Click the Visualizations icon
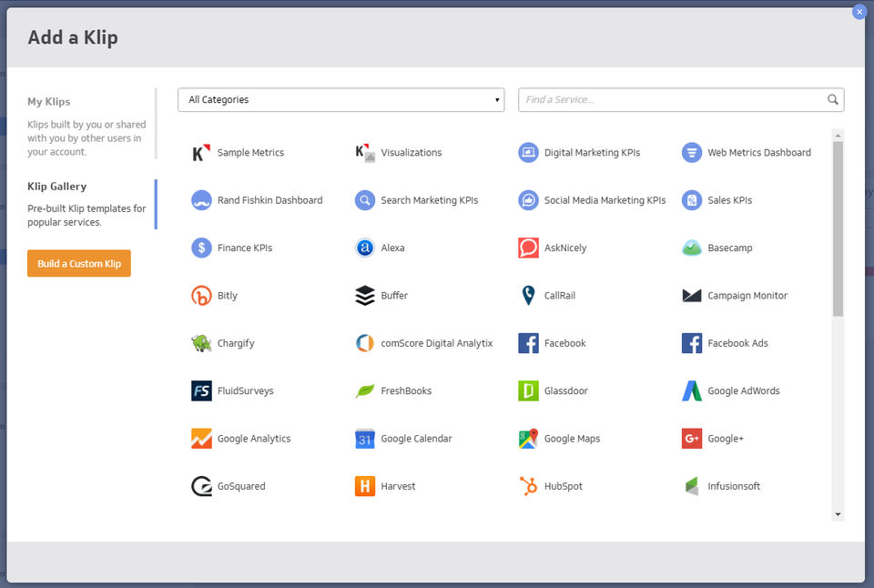This screenshot has width=874, height=588. tap(365, 153)
